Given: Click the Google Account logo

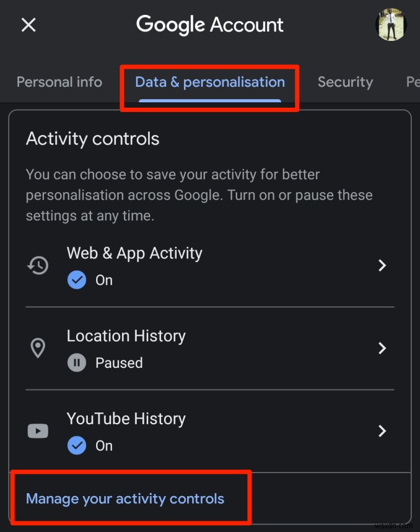Looking at the screenshot, I should click(209, 25).
